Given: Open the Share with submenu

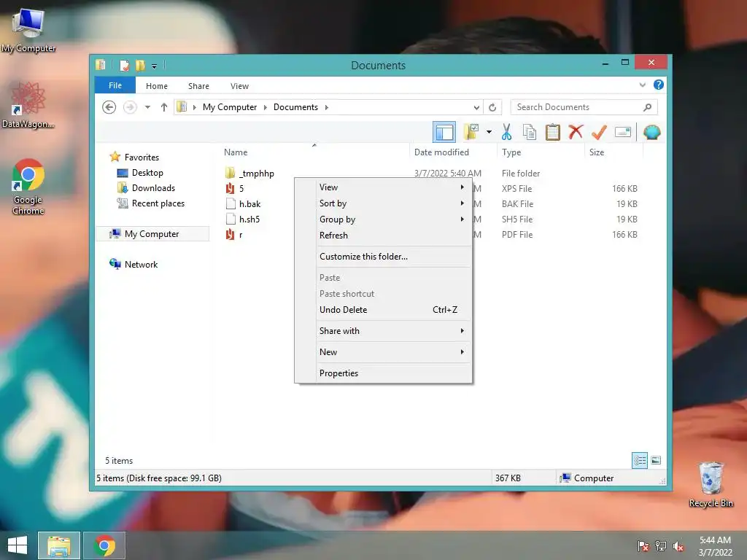Looking at the screenshot, I should [x=384, y=331].
